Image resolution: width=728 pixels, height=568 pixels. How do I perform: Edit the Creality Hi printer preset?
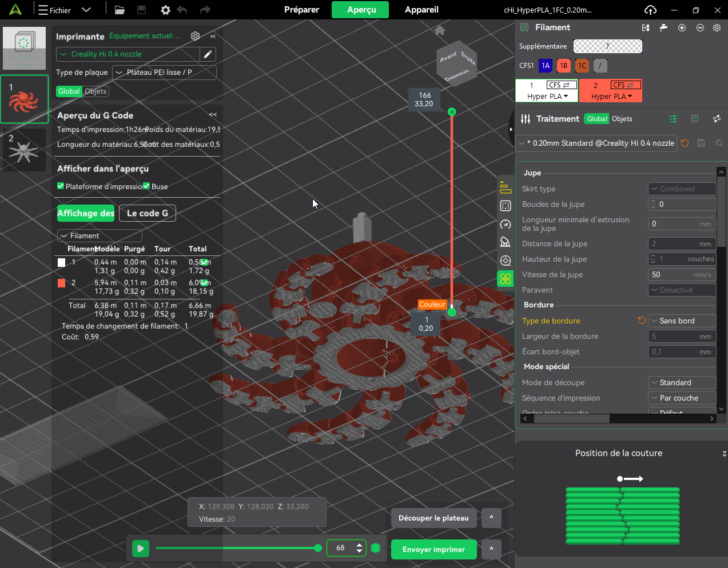pyautogui.click(x=208, y=54)
